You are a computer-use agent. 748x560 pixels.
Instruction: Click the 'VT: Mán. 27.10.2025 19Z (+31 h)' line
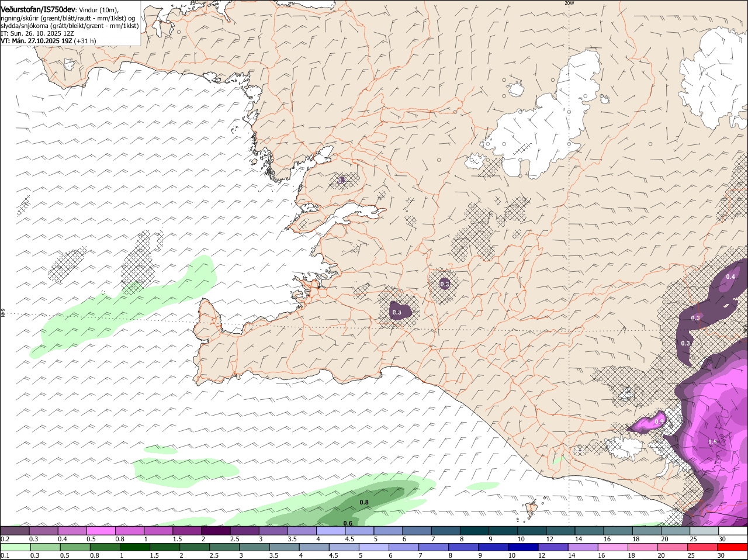click(x=49, y=41)
